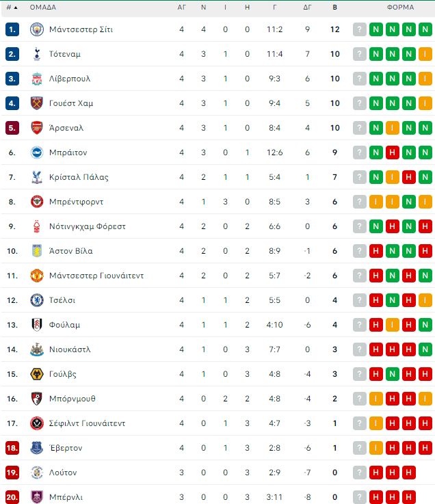Click the Arsenal club crest icon
This screenshot has height=504, width=435.
(36, 128)
